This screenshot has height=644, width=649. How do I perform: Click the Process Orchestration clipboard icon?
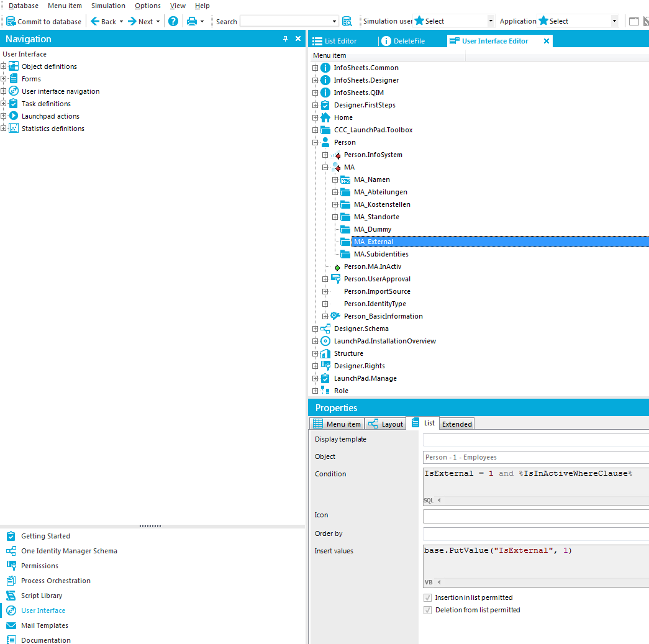(11, 581)
